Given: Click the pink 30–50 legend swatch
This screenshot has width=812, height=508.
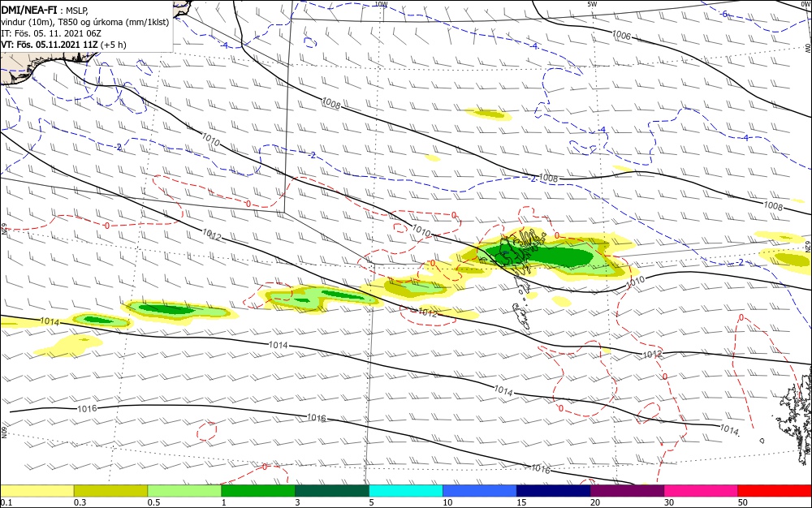Looking at the screenshot, I should tap(702, 491).
